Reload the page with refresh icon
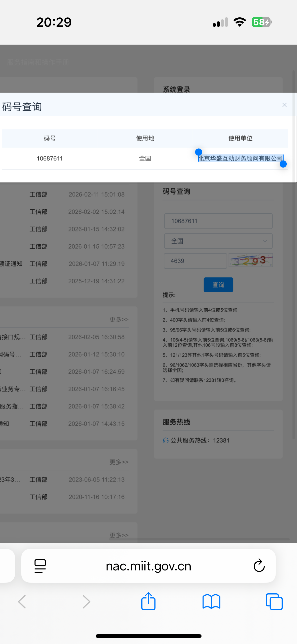 point(259,566)
